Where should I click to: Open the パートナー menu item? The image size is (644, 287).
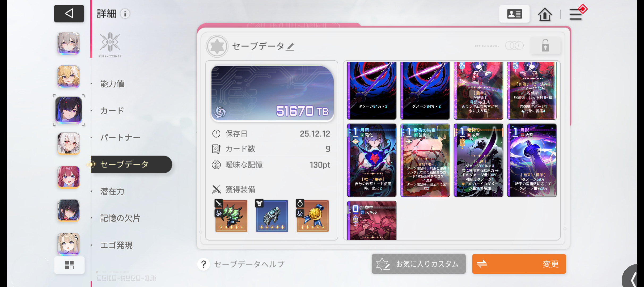(x=120, y=137)
